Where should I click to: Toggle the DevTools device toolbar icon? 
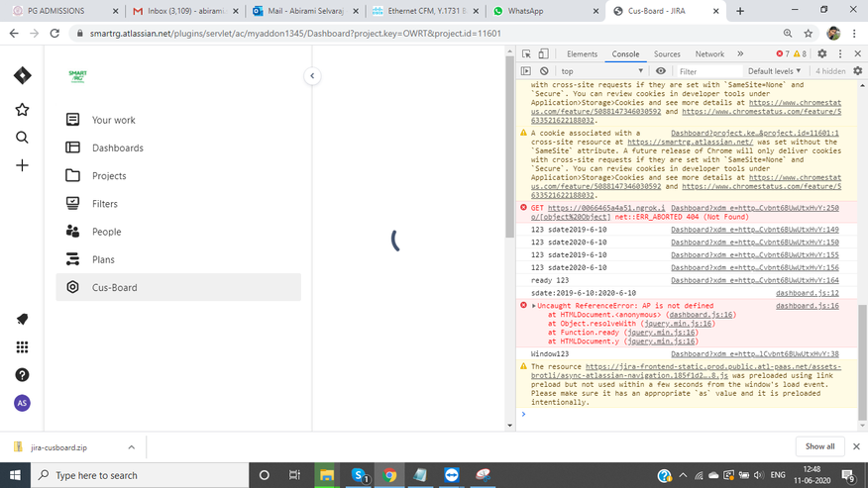[544, 53]
